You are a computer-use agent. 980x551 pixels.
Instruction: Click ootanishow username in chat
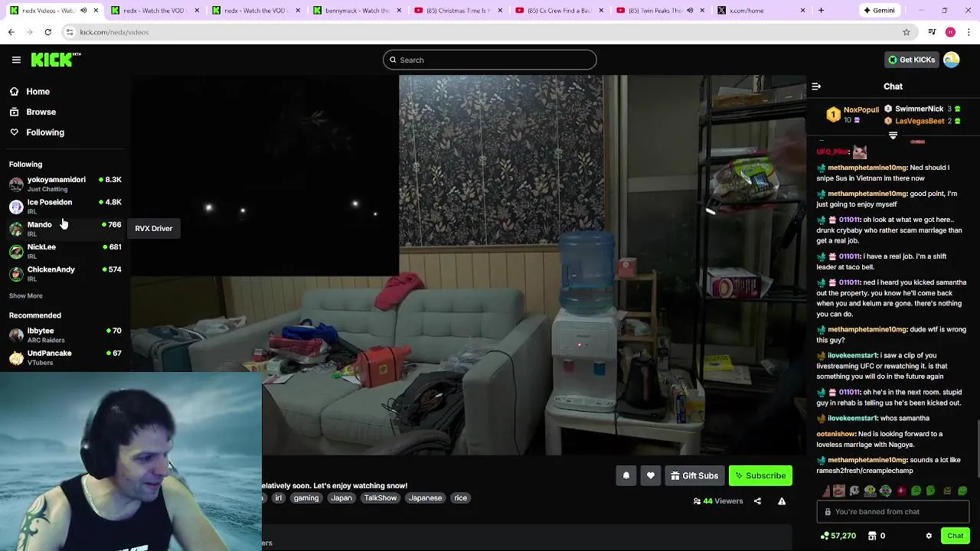coord(836,434)
